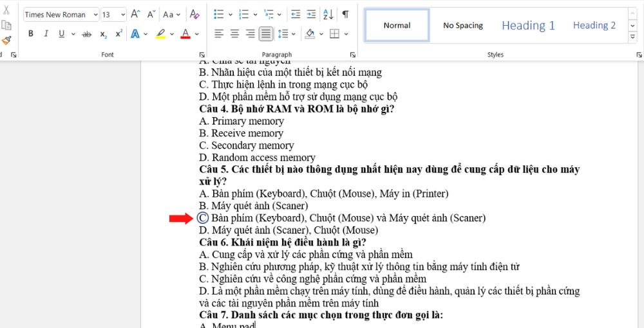
Task: Expand the font color dropdown arrow
Action: click(196, 34)
